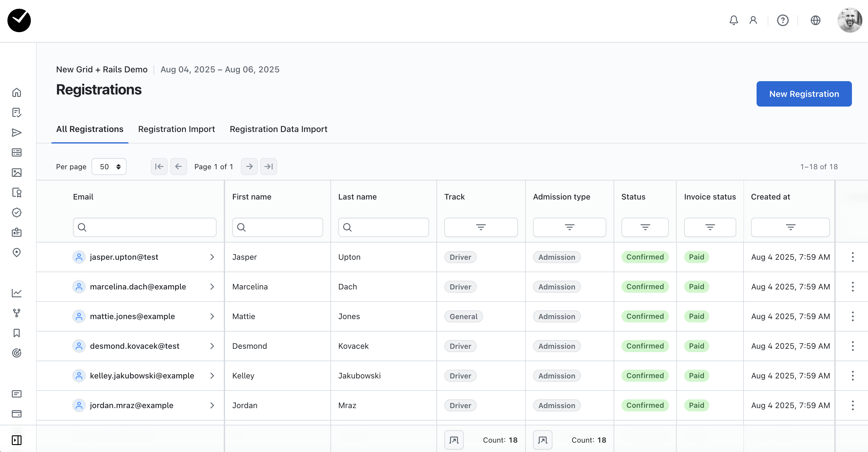Switch to the Registration Import tab
The width and height of the screenshot is (868, 452).
coord(176,129)
